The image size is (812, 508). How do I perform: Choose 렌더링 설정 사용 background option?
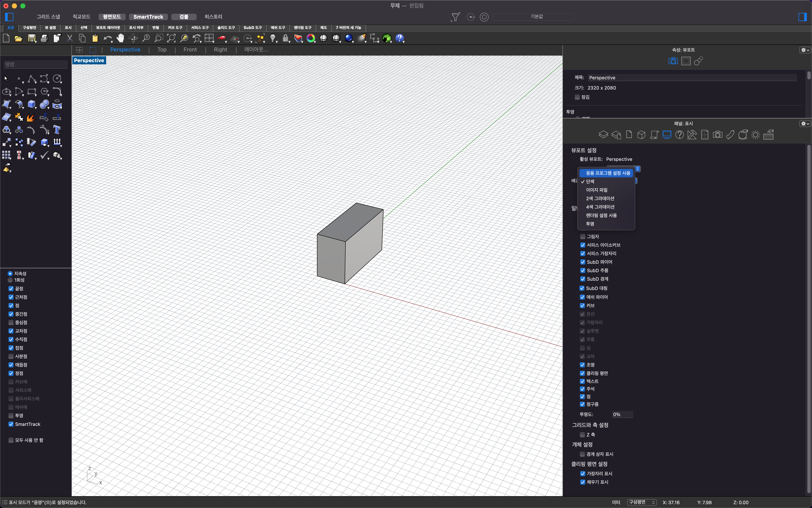[x=606, y=215]
